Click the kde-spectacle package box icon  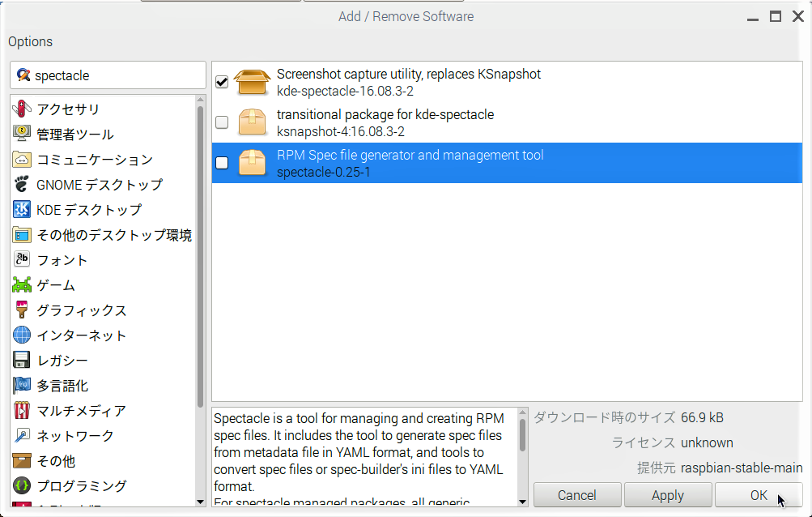point(253,82)
